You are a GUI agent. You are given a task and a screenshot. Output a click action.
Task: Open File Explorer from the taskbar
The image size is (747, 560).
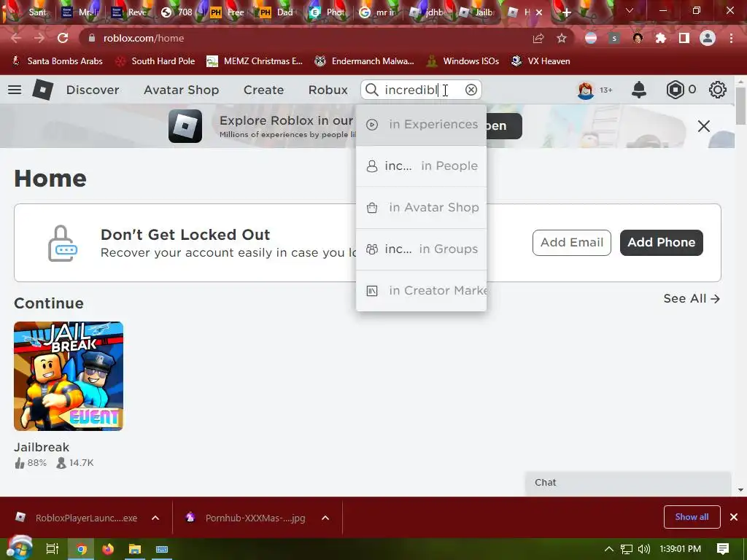pos(135,549)
